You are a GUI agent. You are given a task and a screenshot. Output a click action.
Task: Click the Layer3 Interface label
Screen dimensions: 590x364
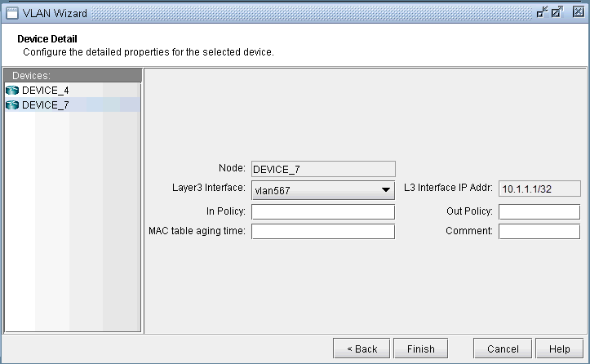click(208, 188)
